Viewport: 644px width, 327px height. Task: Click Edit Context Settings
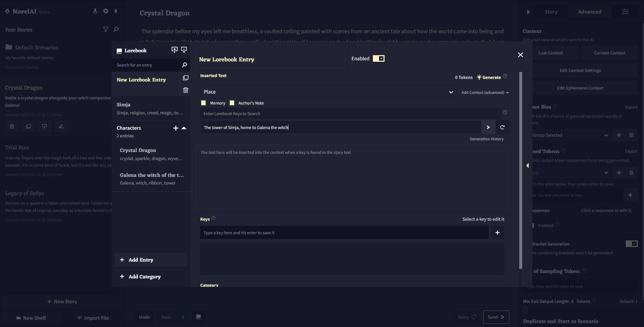tap(580, 71)
